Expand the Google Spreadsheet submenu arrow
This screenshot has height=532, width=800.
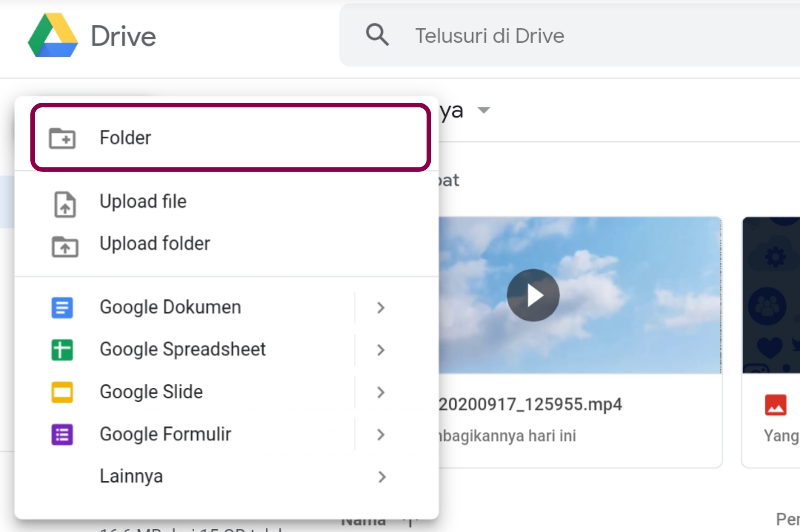pyautogui.click(x=381, y=350)
